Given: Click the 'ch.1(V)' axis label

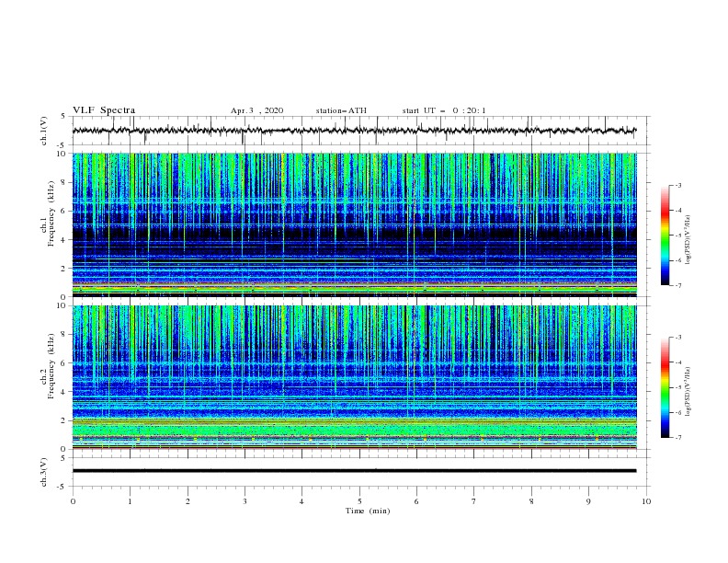Looking at the screenshot, I should (x=44, y=131).
